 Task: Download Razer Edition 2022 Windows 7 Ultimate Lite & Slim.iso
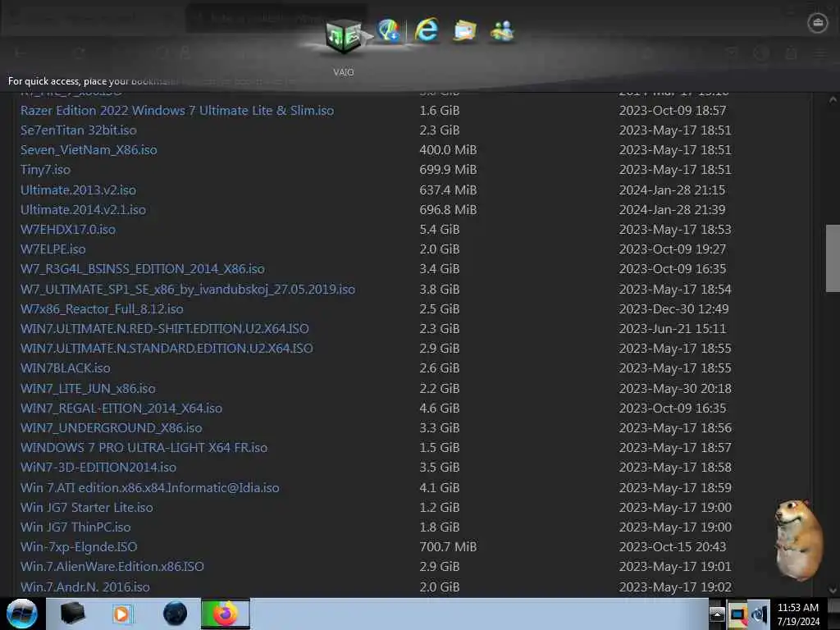tap(177, 111)
